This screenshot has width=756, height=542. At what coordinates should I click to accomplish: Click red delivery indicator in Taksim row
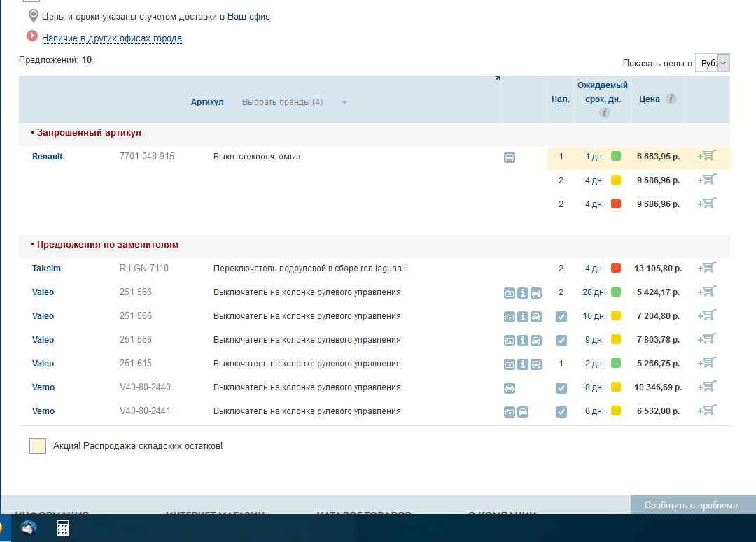pos(616,268)
